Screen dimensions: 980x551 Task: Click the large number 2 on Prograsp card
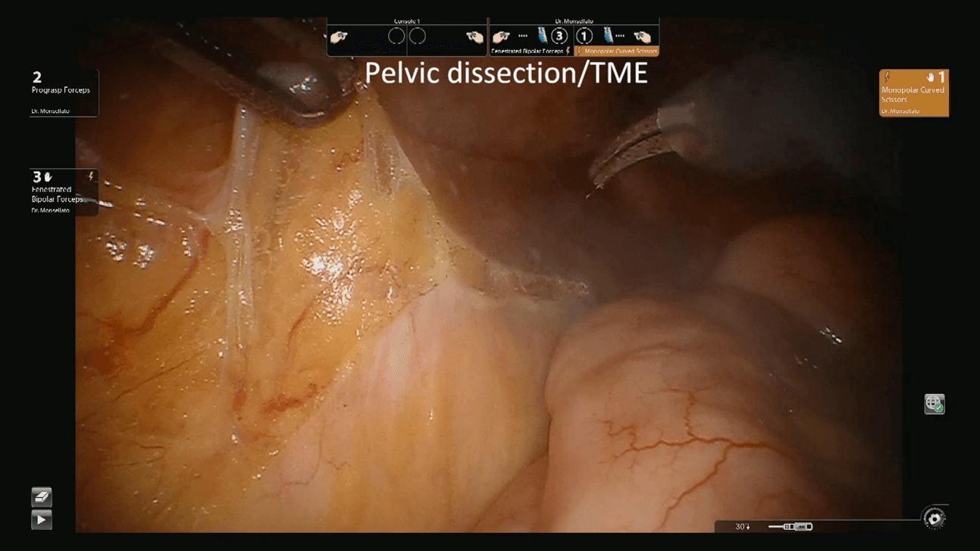tap(37, 77)
